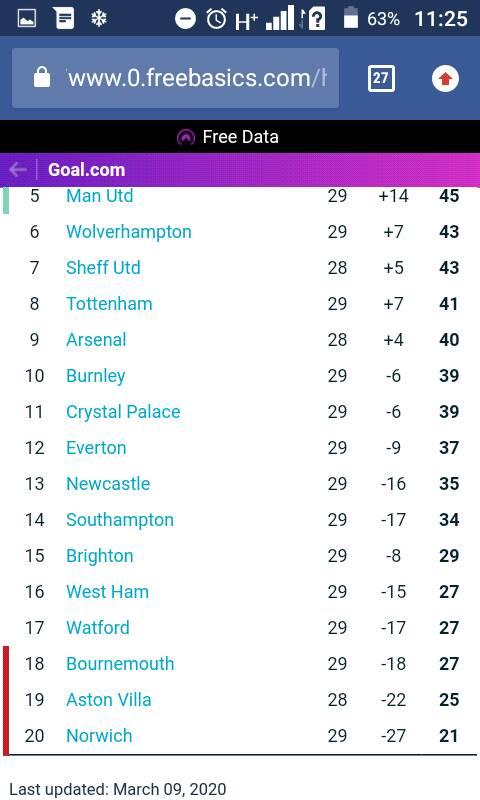
Task: Open the Arsenal team link
Action: pyautogui.click(x=96, y=339)
